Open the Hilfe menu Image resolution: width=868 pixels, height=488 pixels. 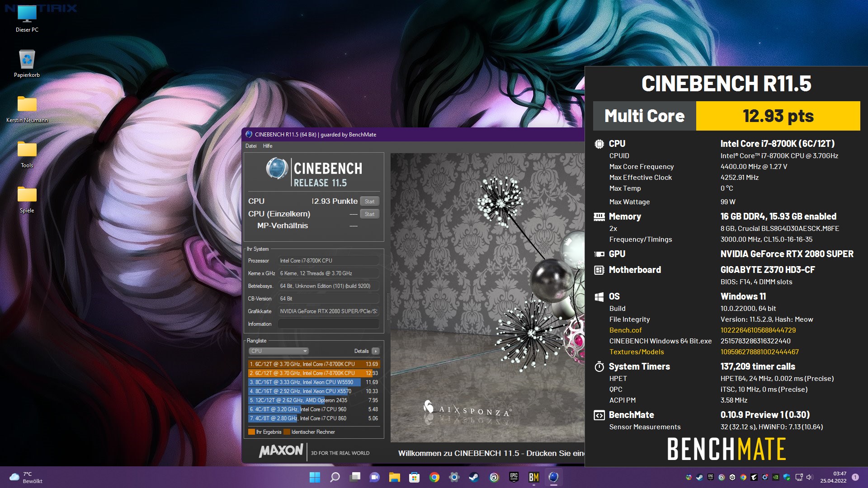click(268, 146)
